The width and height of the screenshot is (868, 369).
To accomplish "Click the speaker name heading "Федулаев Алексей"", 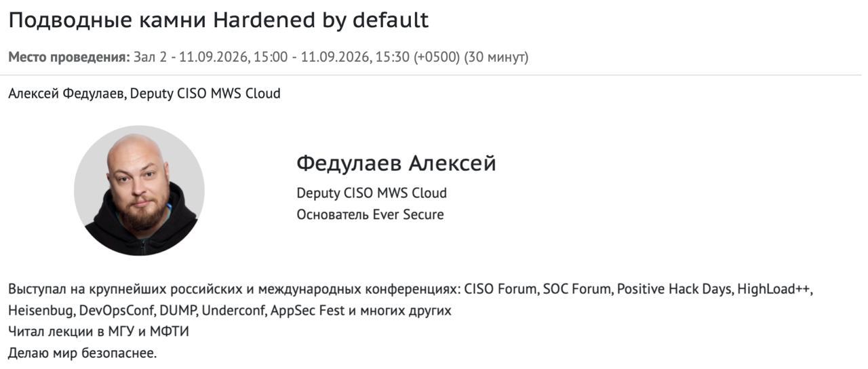I will [396, 163].
